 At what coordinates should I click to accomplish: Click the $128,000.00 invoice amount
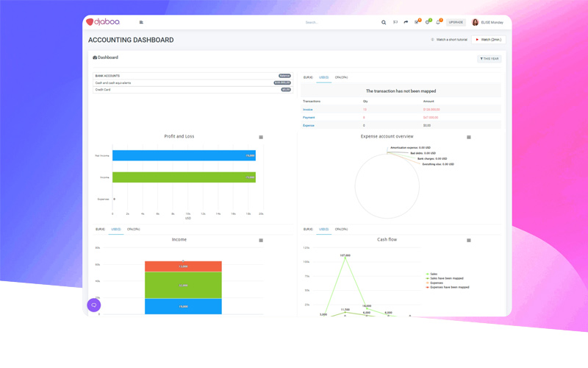[431, 110]
